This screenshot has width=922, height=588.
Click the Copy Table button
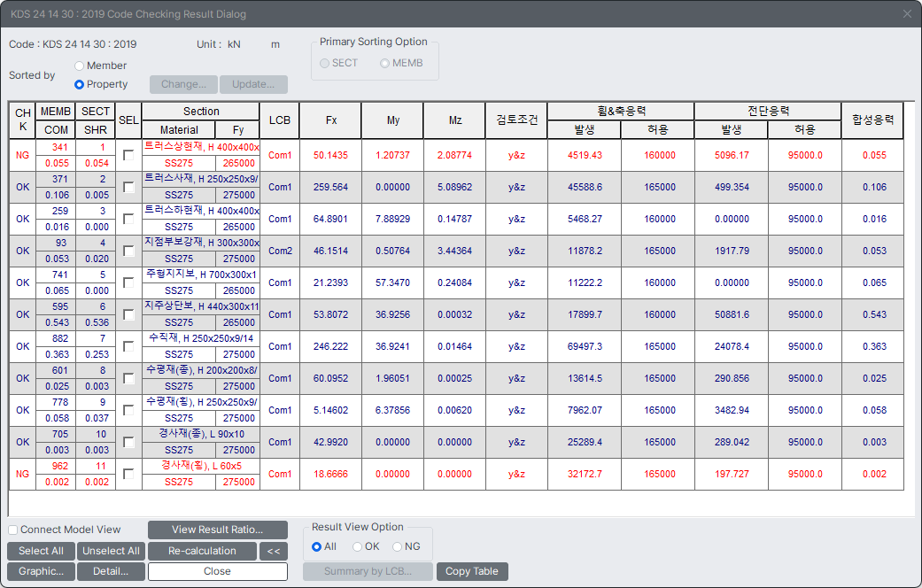click(472, 571)
